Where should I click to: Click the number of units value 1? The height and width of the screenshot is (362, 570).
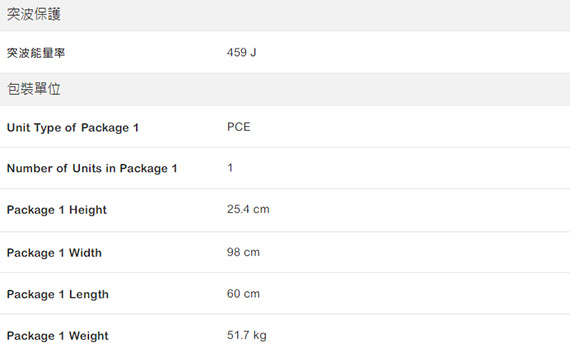230,168
